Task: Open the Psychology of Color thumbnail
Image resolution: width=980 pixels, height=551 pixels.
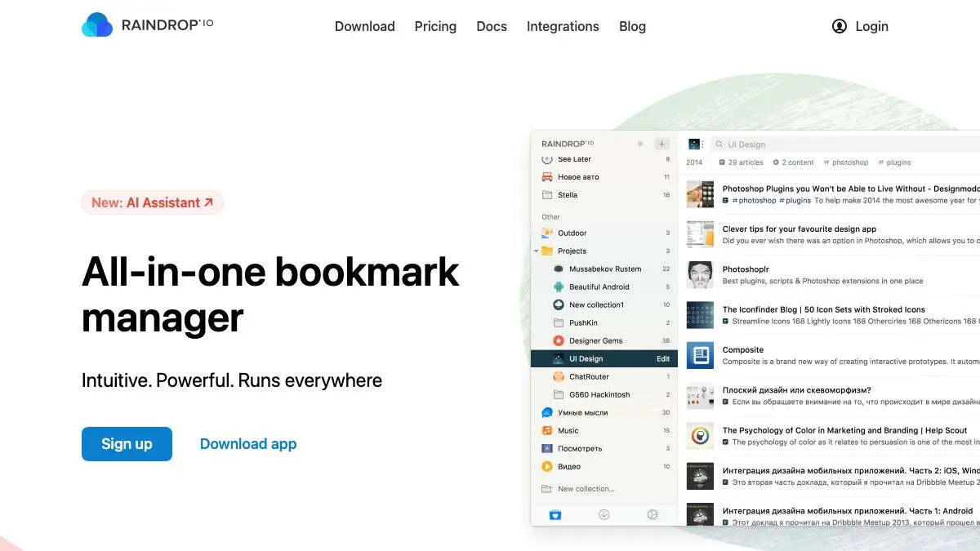Action: coord(700,436)
